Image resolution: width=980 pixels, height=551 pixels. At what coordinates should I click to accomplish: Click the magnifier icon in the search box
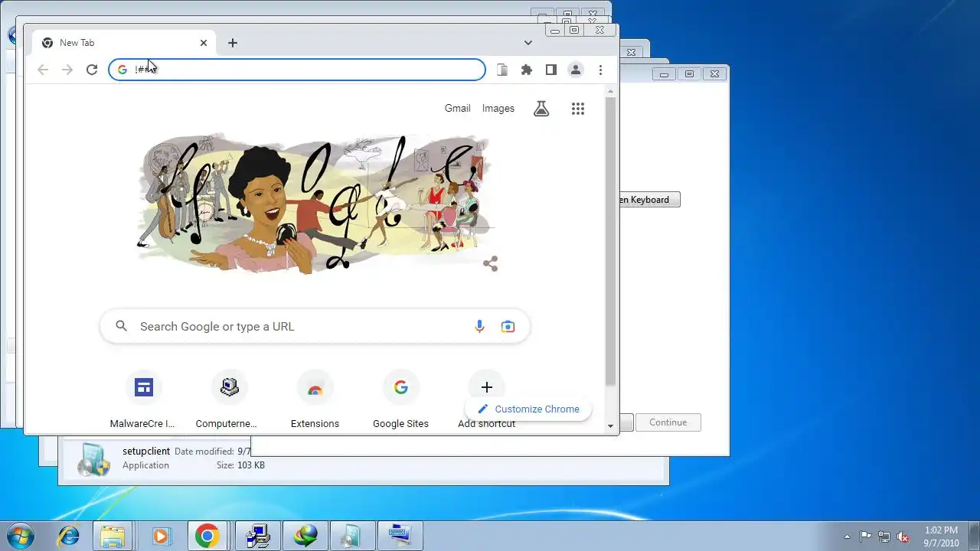pyautogui.click(x=121, y=327)
